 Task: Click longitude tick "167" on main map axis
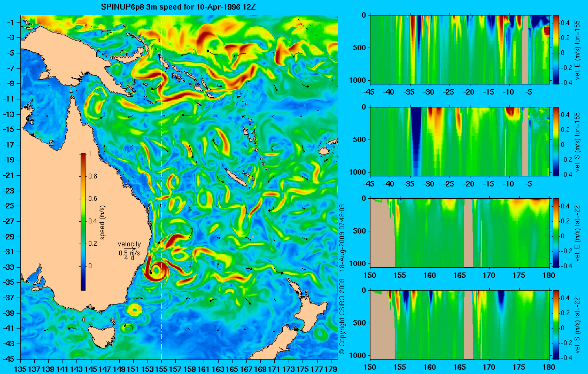coord(246,369)
